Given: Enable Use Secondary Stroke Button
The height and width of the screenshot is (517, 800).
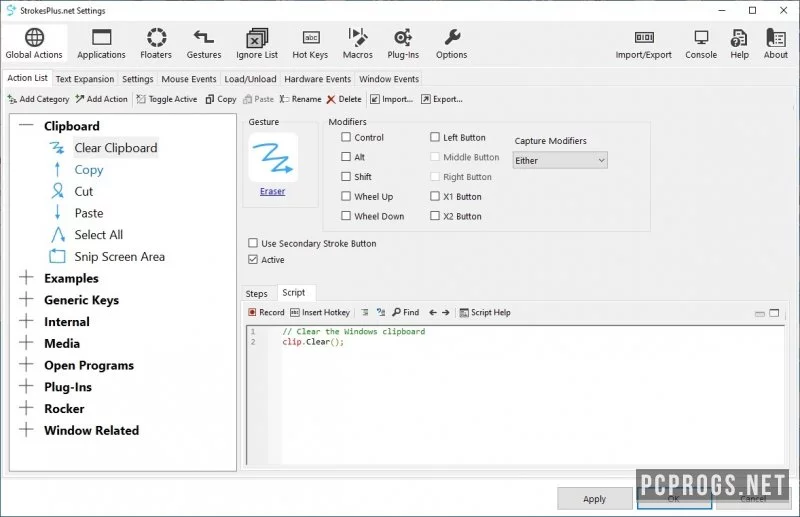Looking at the screenshot, I should [253, 243].
